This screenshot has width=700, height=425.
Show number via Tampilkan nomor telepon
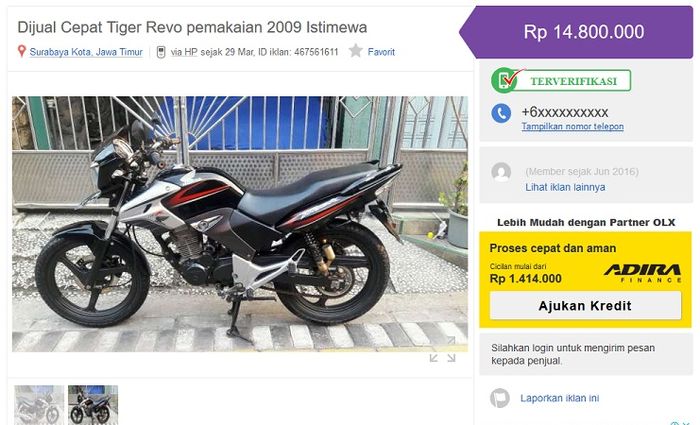pos(573,126)
